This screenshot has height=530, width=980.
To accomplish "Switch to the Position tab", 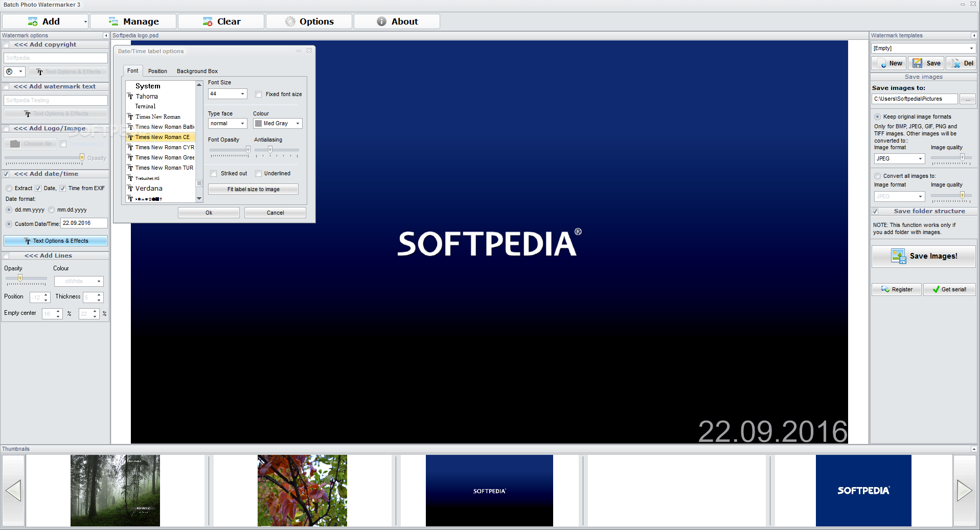I will pyautogui.click(x=157, y=72).
